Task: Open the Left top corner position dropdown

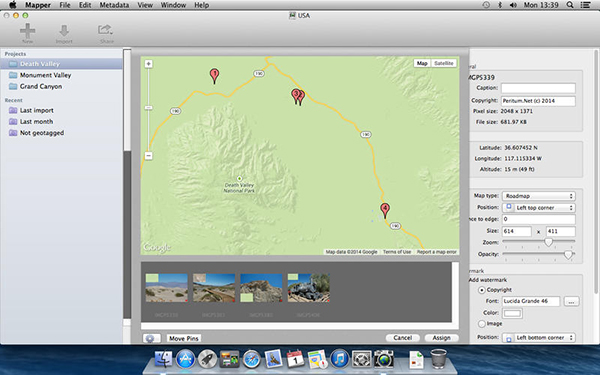Action: pyautogui.click(x=538, y=208)
